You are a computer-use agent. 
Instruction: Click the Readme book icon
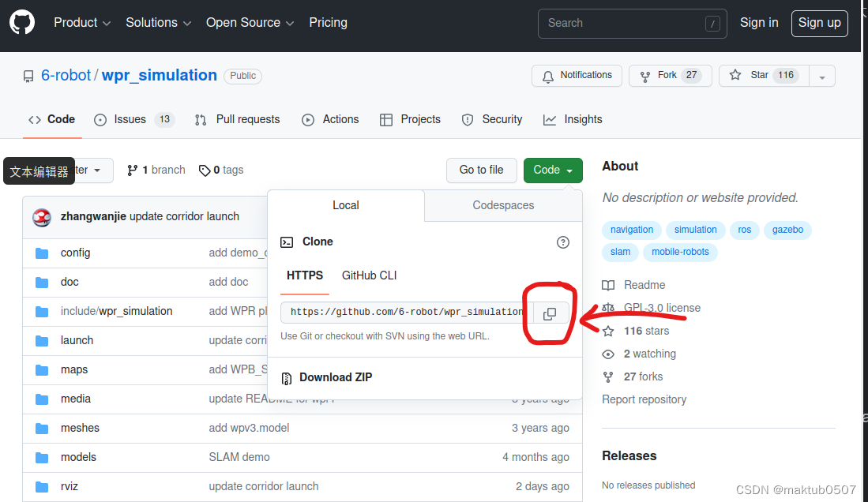point(608,286)
